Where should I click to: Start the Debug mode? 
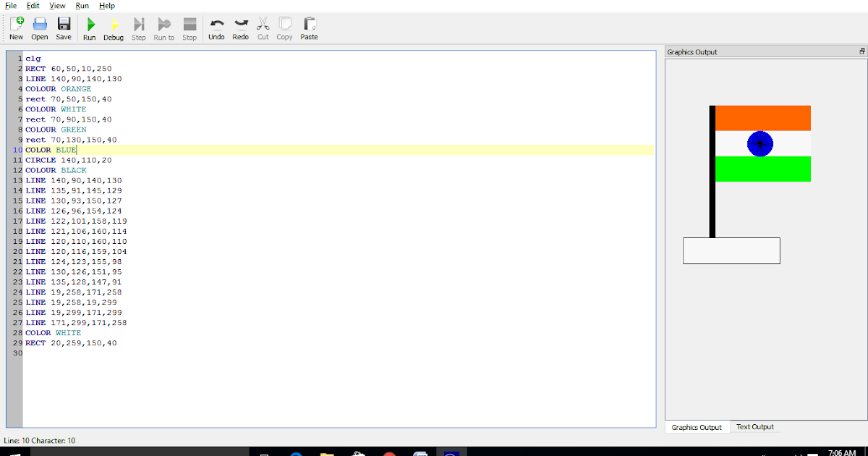point(114,28)
